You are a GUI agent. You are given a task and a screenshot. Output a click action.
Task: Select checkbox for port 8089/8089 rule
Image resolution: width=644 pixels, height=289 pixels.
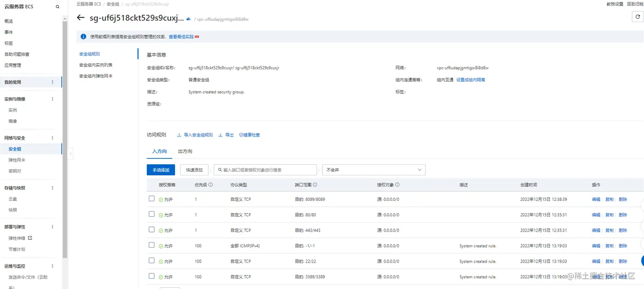[x=152, y=199]
